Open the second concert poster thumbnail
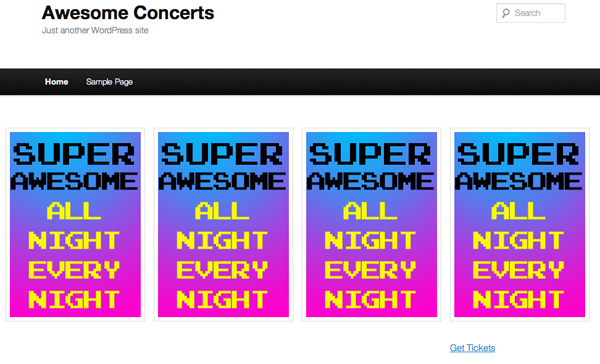This screenshot has height=364, width=600. click(223, 225)
